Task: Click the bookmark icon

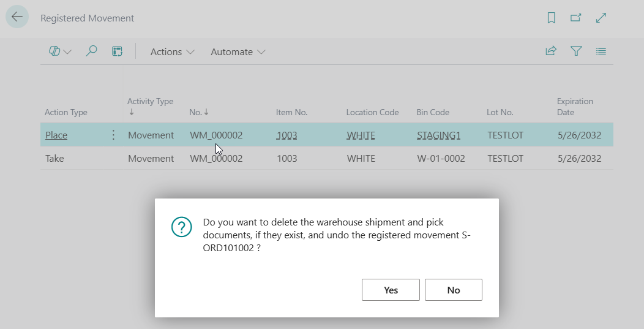Action: pyautogui.click(x=551, y=18)
